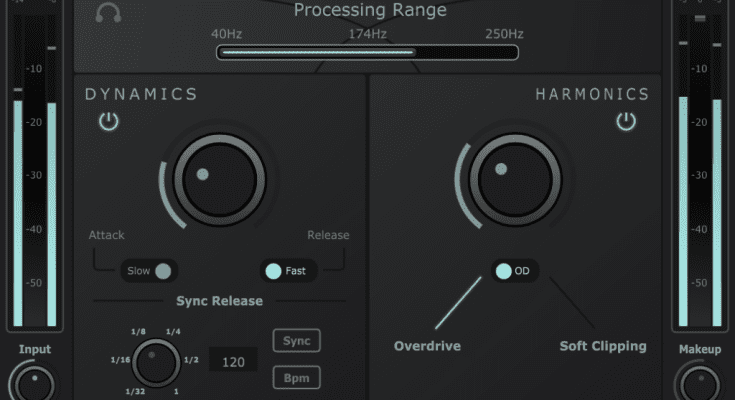Toggle the Dynamics power button

(x=108, y=122)
